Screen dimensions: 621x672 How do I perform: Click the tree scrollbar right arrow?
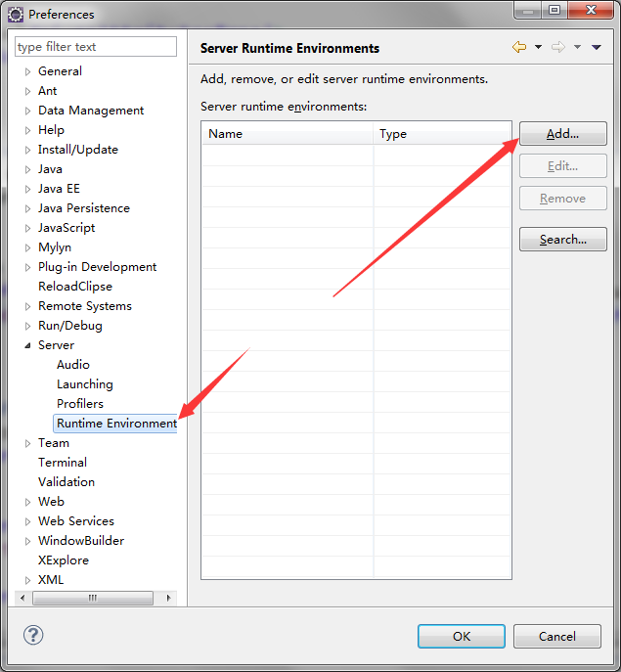pyautogui.click(x=169, y=598)
